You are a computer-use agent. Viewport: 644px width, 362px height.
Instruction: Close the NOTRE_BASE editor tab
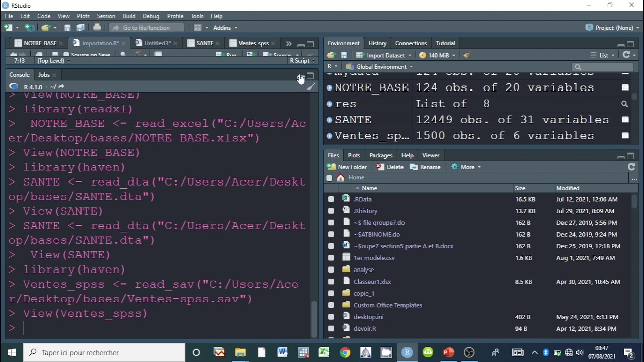(61, 43)
